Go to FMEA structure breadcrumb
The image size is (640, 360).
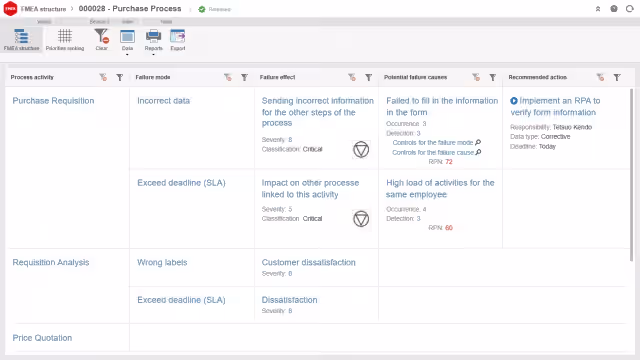tap(43, 9)
